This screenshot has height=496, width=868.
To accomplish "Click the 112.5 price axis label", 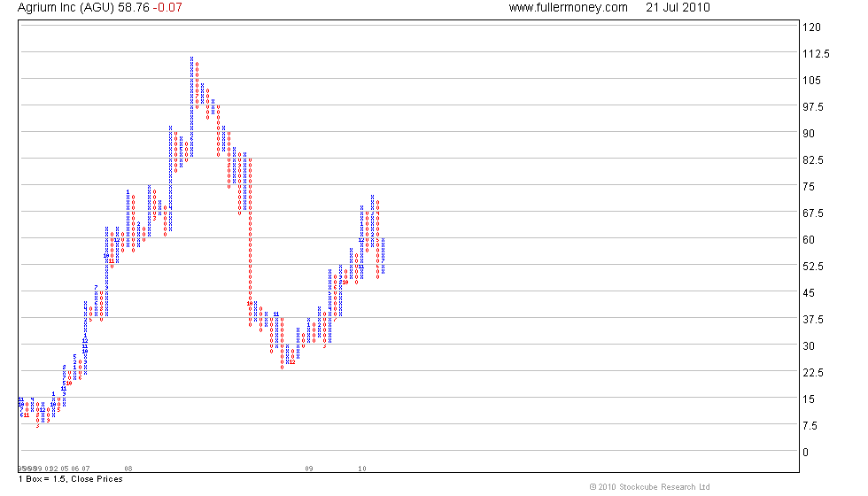I will tap(816, 54).
